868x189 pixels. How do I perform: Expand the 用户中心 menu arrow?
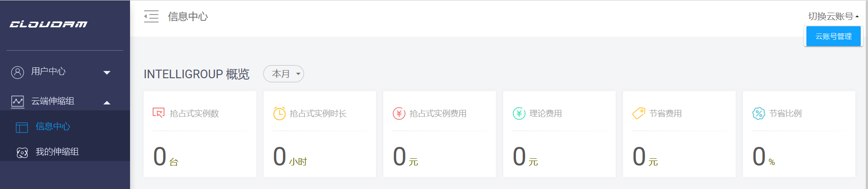[107, 73]
